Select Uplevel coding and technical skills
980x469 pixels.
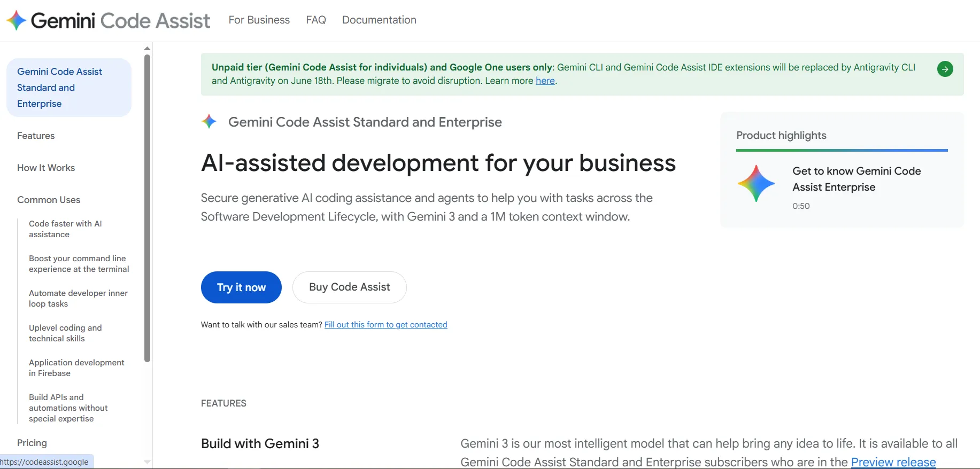tap(65, 333)
